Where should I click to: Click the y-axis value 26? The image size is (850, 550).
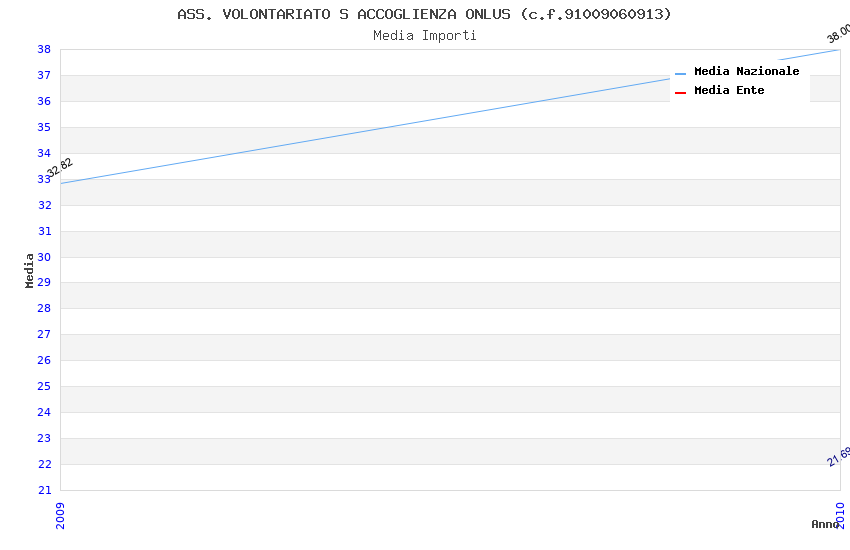44,360
